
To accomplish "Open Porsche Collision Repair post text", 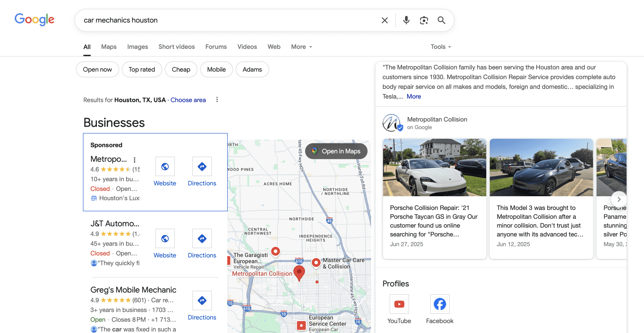I will 434,221.
